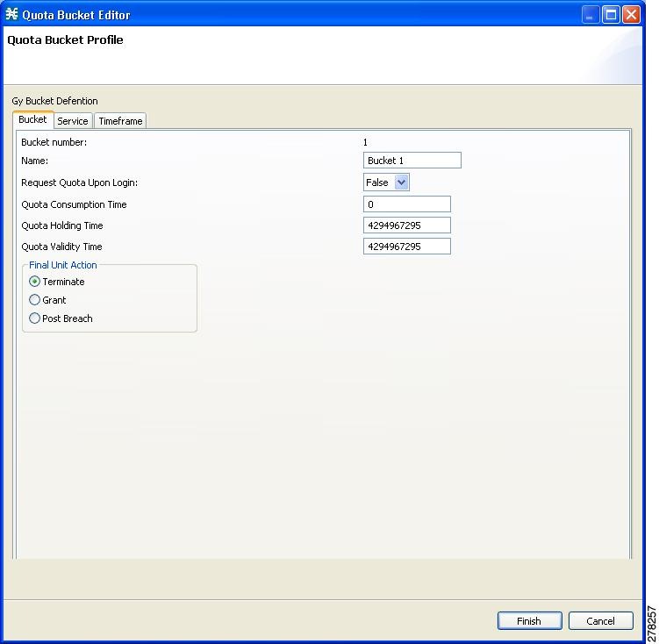The width and height of the screenshot is (659, 644).
Task: Focus the Name field containing Bucket 1
Action: pos(412,161)
